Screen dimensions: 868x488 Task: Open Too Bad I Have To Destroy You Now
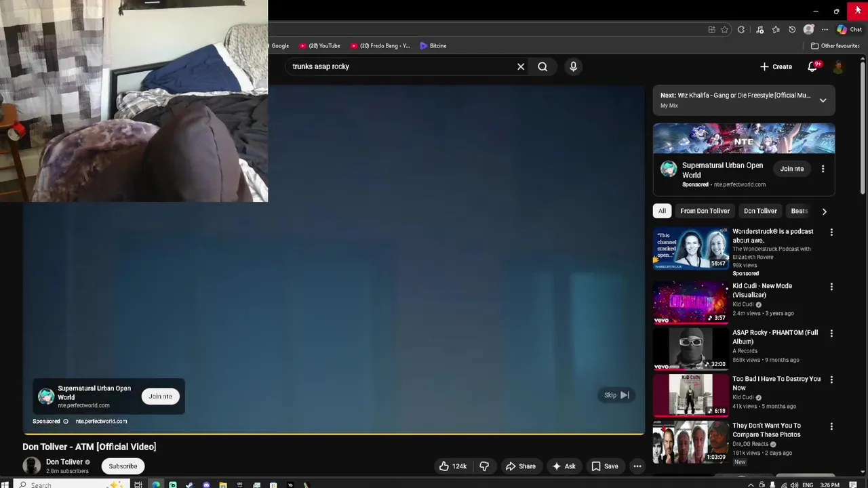(x=776, y=383)
